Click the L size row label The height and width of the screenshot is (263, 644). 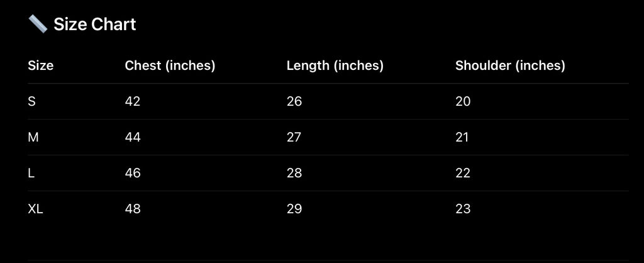coord(31,173)
